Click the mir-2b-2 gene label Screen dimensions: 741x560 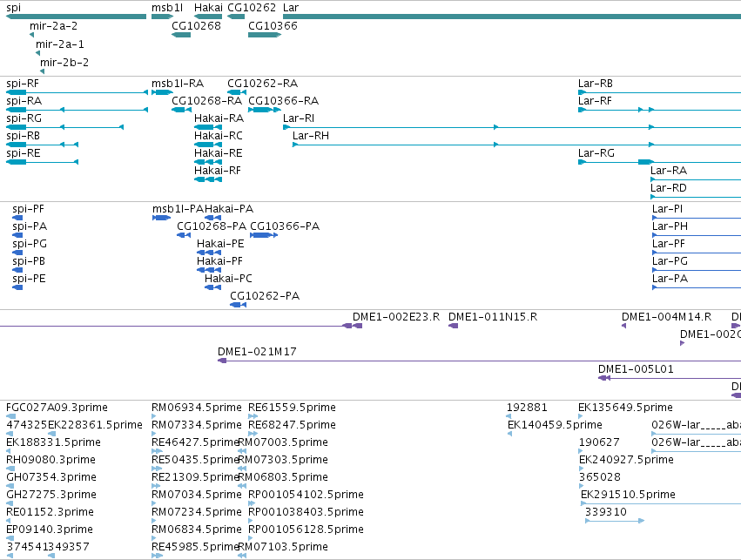pos(64,63)
